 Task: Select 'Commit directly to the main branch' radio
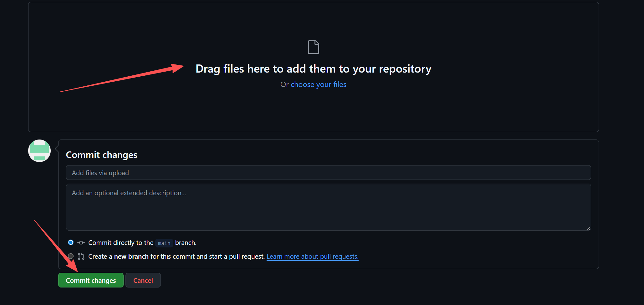click(71, 242)
